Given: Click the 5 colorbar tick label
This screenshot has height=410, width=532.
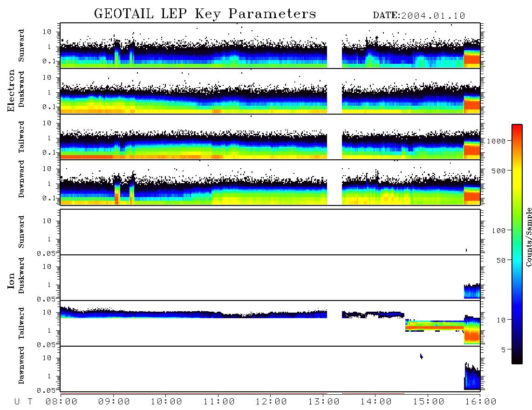Looking at the screenshot, I should [x=503, y=349].
